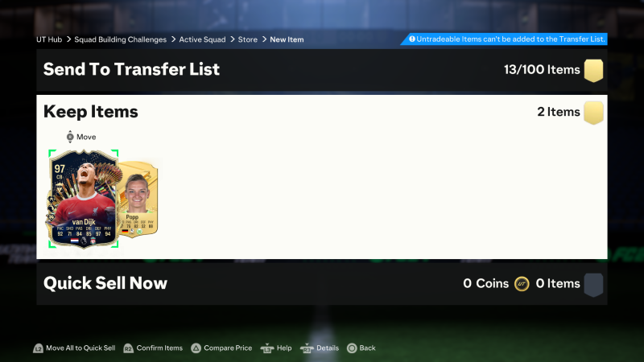Click the UT coin icon
Screen dimensions: 644x362
pos(522,284)
